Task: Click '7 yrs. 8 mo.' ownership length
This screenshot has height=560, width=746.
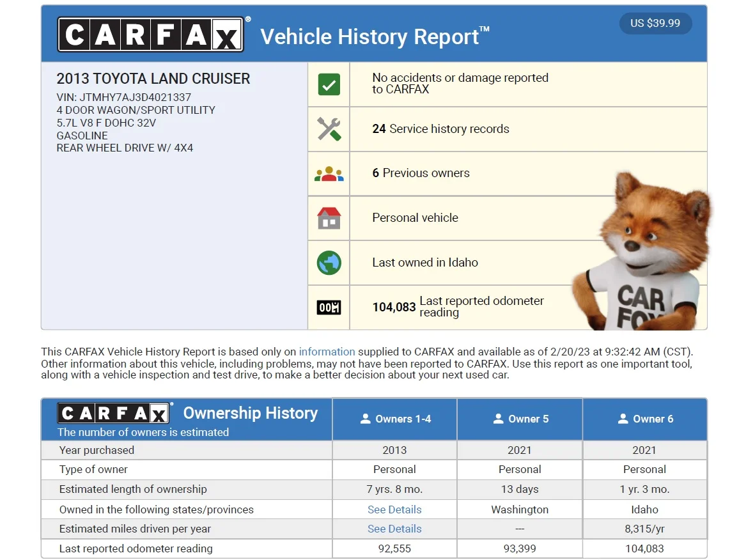Action: pos(394,489)
